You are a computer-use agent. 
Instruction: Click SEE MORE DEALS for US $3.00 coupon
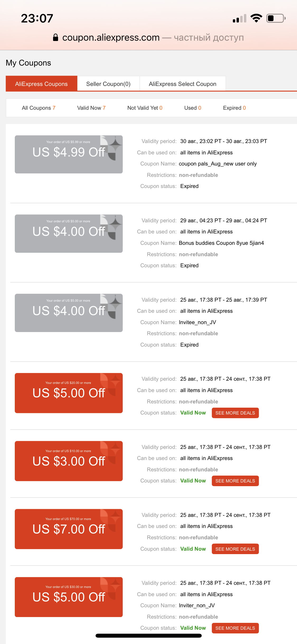pyautogui.click(x=235, y=481)
